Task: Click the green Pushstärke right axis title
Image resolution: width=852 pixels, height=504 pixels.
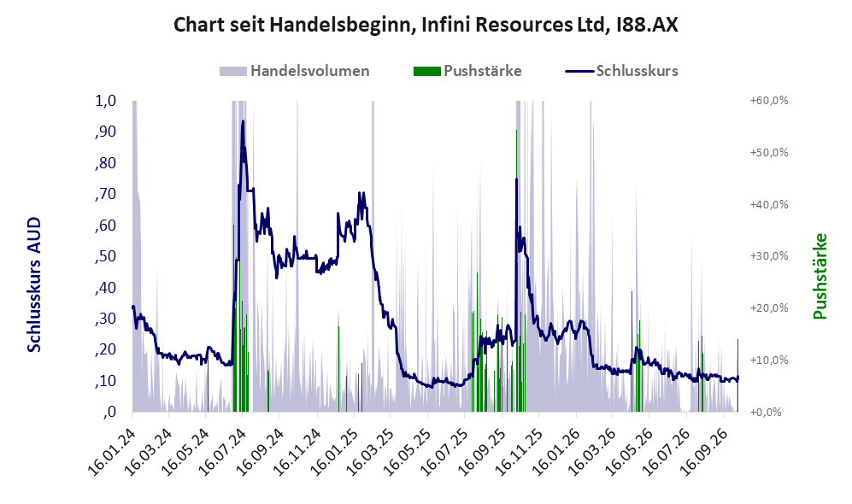Action: tap(820, 277)
